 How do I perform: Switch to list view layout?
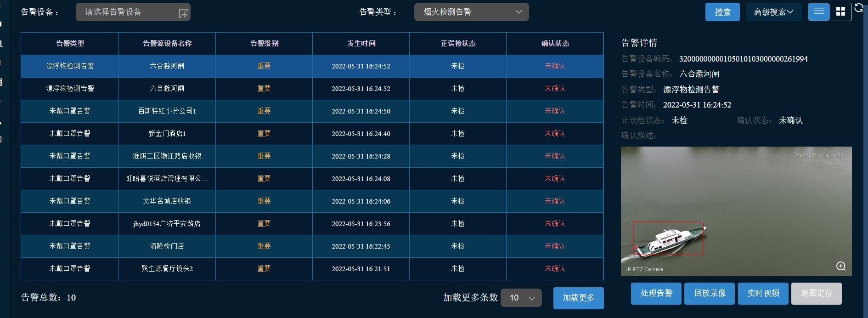pyautogui.click(x=819, y=11)
